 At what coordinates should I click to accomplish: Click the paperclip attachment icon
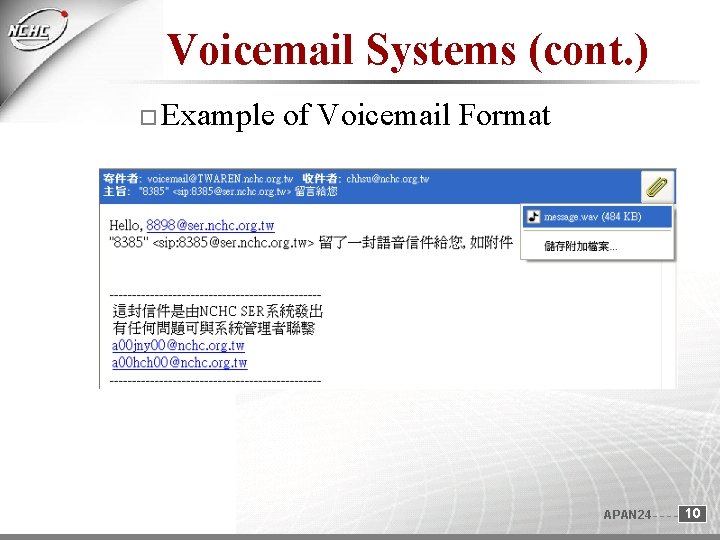pyautogui.click(x=658, y=187)
